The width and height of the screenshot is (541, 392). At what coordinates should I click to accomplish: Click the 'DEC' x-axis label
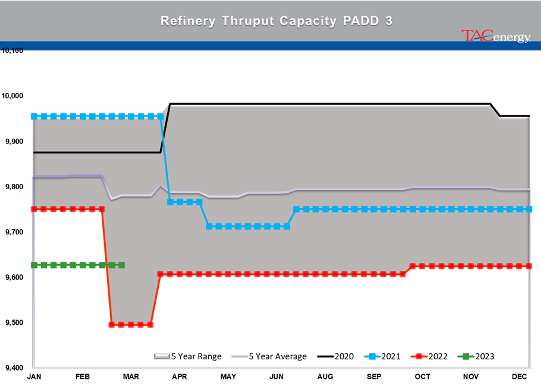click(x=519, y=376)
